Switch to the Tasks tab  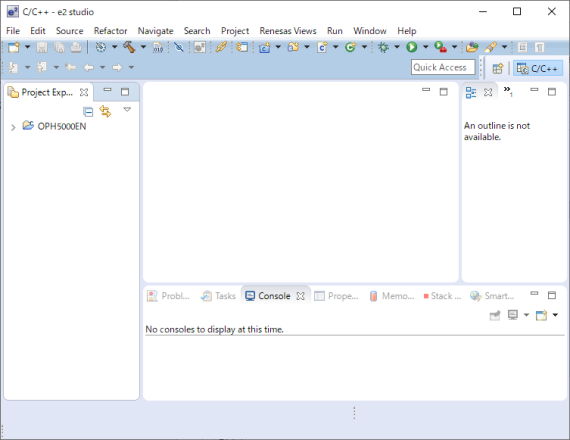tap(218, 296)
